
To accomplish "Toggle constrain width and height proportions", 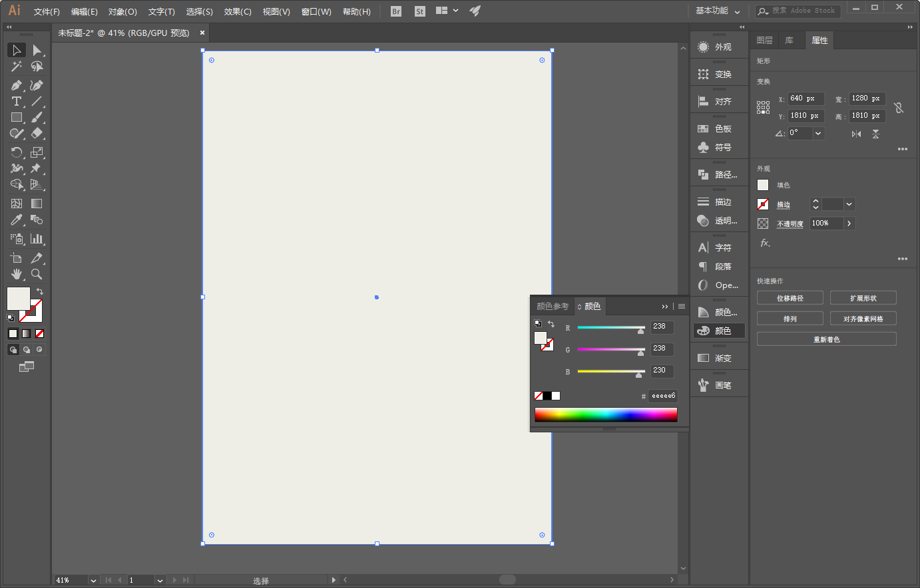I will [899, 107].
